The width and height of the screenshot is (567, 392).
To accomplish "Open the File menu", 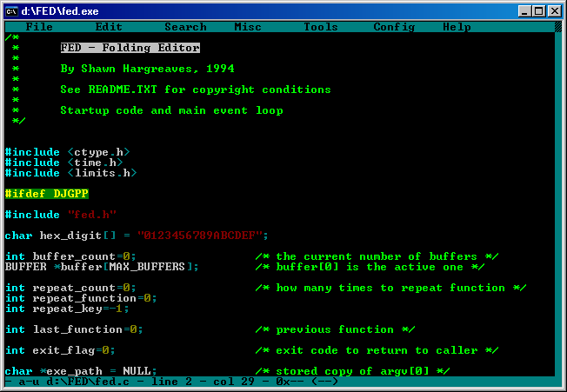I will pyautogui.click(x=39, y=27).
